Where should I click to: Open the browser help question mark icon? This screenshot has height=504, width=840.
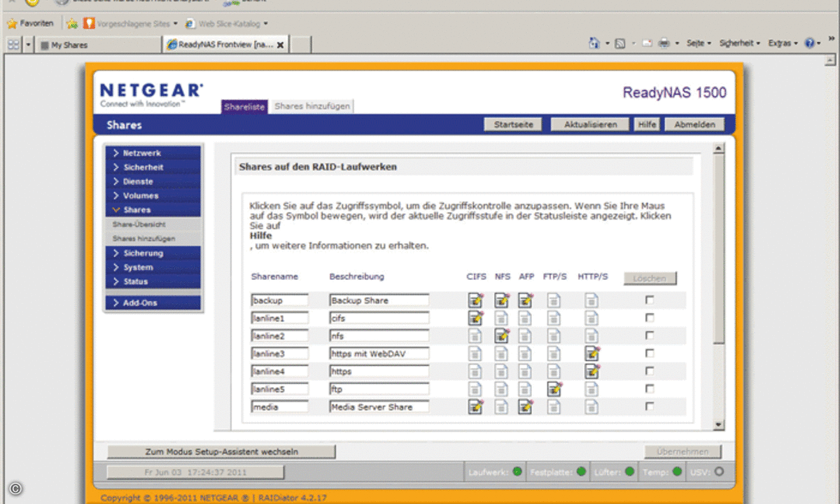(810, 43)
